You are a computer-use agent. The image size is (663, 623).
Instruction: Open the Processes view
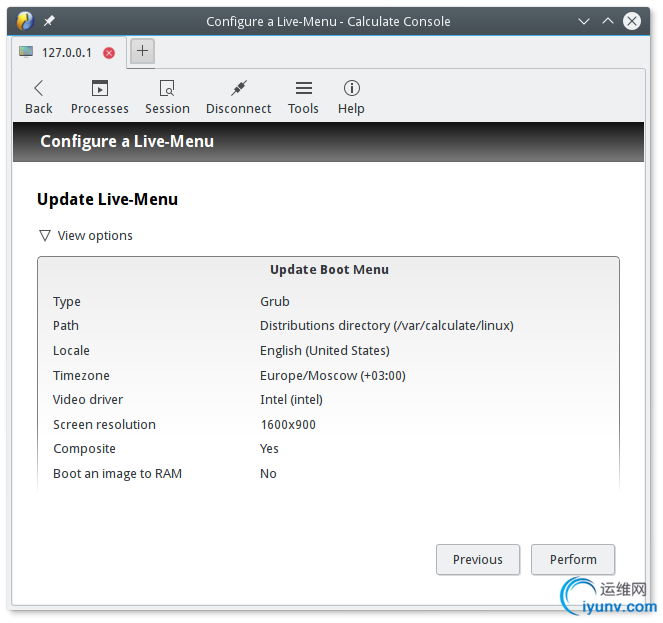click(100, 97)
